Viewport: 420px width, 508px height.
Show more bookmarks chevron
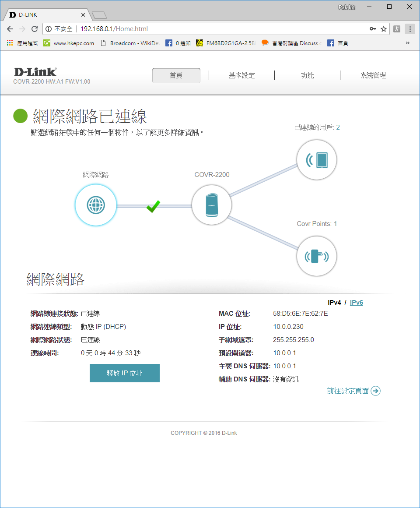coord(408,43)
